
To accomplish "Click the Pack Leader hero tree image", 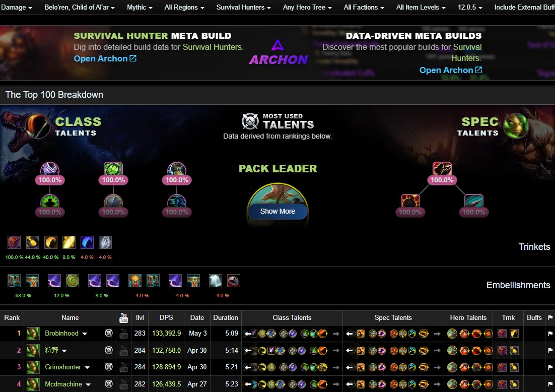I will 277,205.
